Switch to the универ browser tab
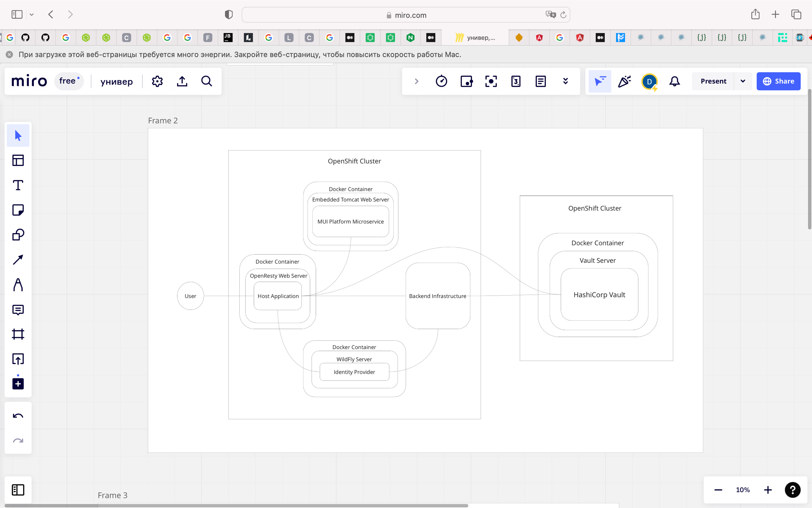Viewport: 812px width, 508px height. point(475,38)
